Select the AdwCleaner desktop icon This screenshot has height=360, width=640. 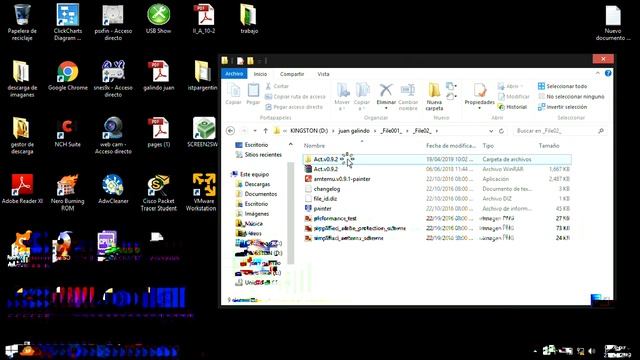113,189
